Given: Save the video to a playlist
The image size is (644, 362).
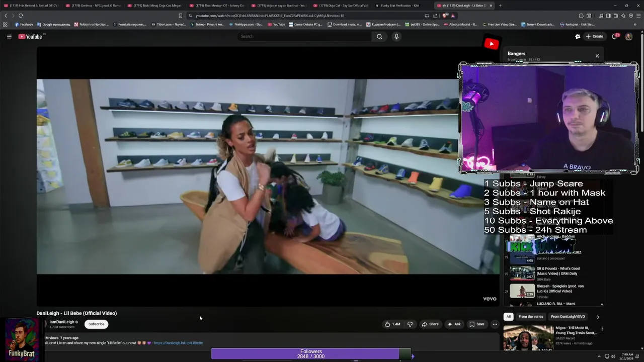Looking at the screenshot, I should [477, 324].
